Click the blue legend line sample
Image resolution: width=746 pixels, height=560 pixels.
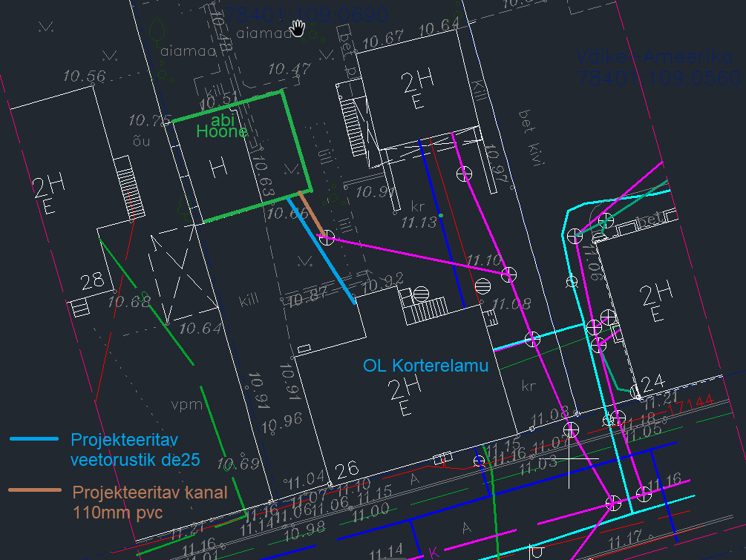[x=34, y=439]
